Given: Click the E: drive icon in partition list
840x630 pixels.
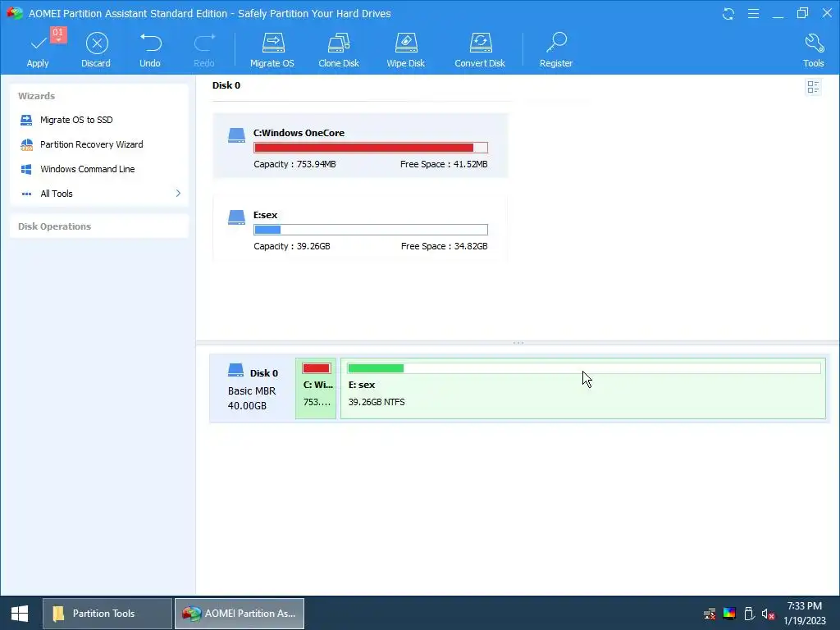Looking at the screenshot, I should 236,217.
